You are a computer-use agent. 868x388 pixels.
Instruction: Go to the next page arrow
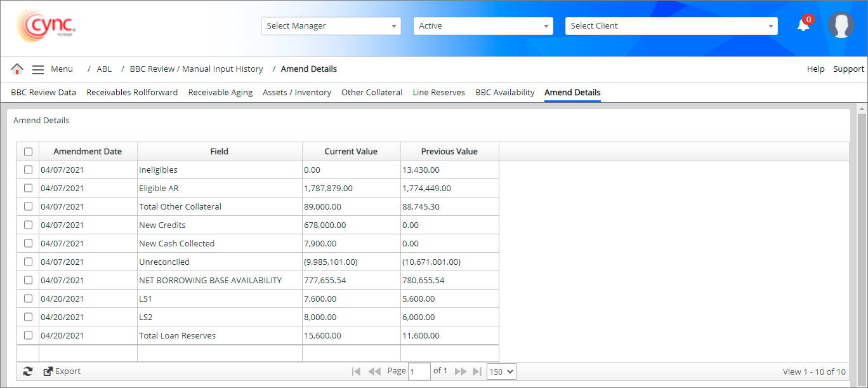tap(461, 371)
